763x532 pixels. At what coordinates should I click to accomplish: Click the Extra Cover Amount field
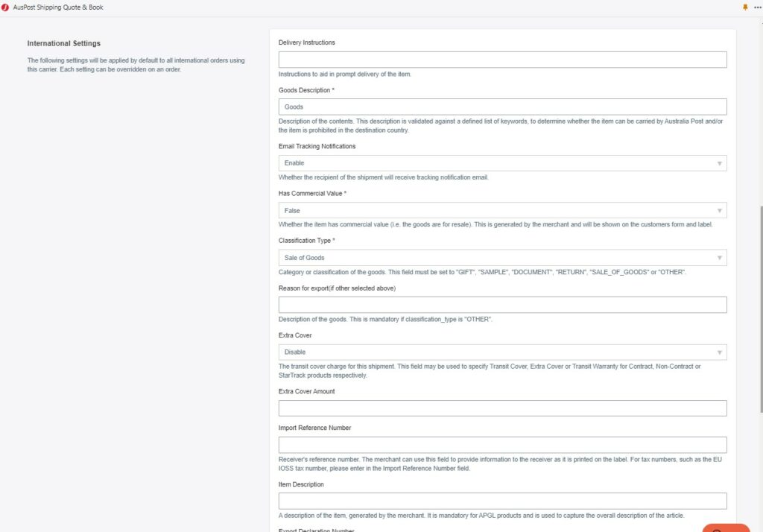(503, 408)
